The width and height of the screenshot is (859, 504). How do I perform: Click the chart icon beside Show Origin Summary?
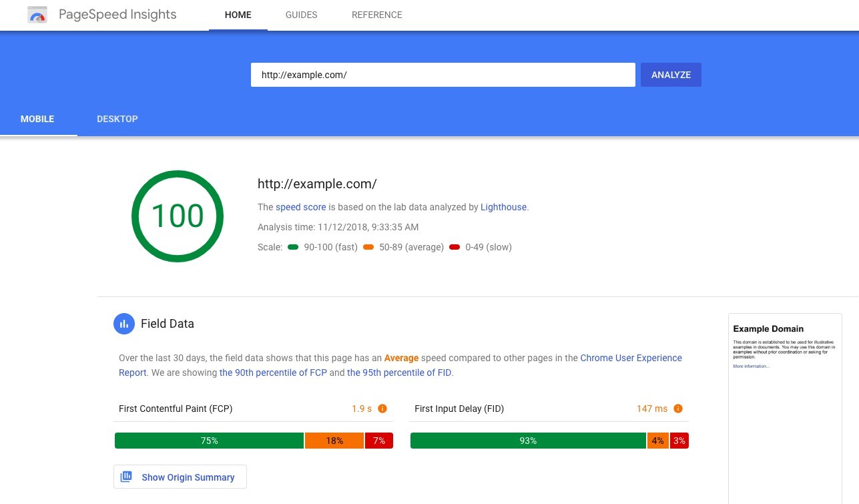[126, 477]
